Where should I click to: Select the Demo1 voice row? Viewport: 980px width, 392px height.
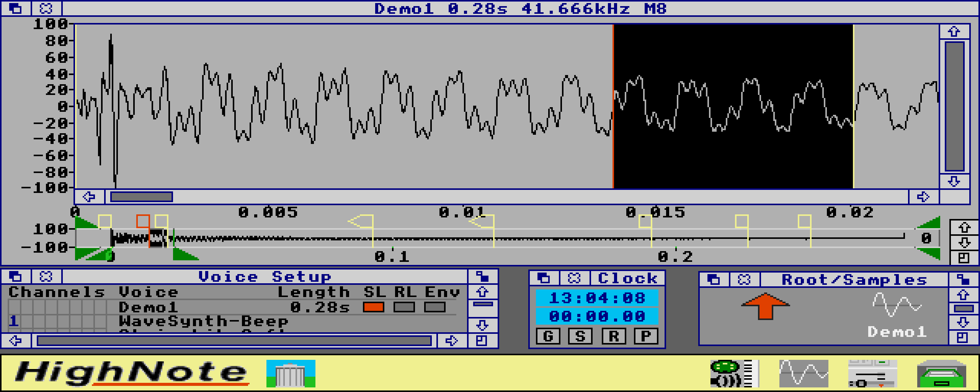[232, 307]
